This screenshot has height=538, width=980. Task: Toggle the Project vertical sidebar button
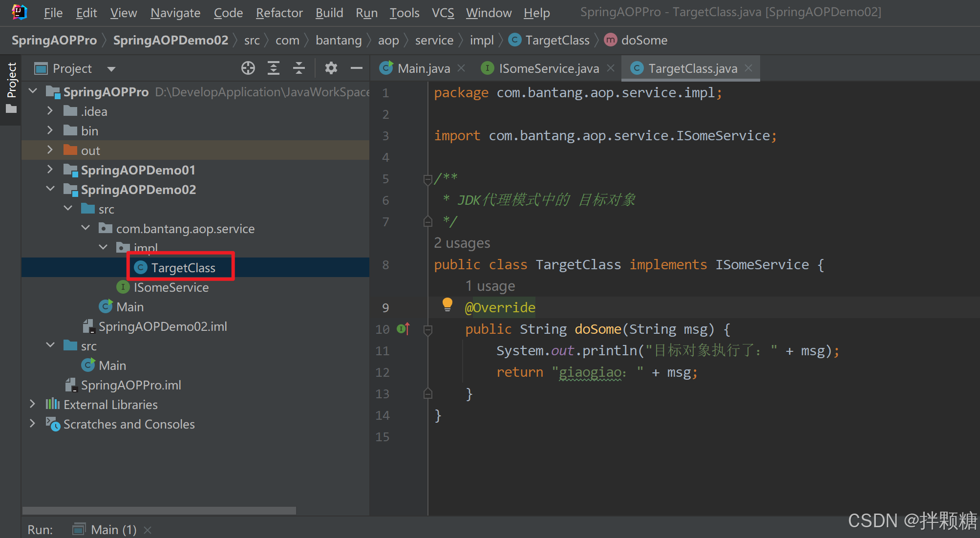pyautogui.click(x=11, y=88)
